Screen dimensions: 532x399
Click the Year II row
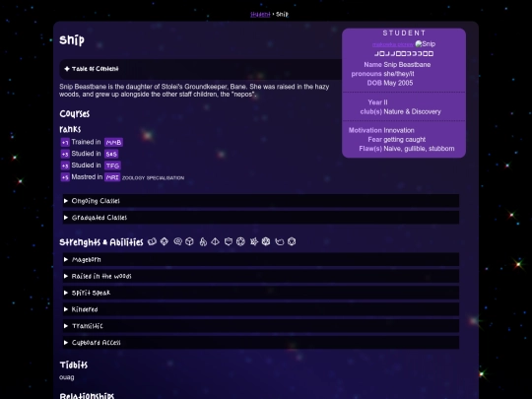[377, 102]
